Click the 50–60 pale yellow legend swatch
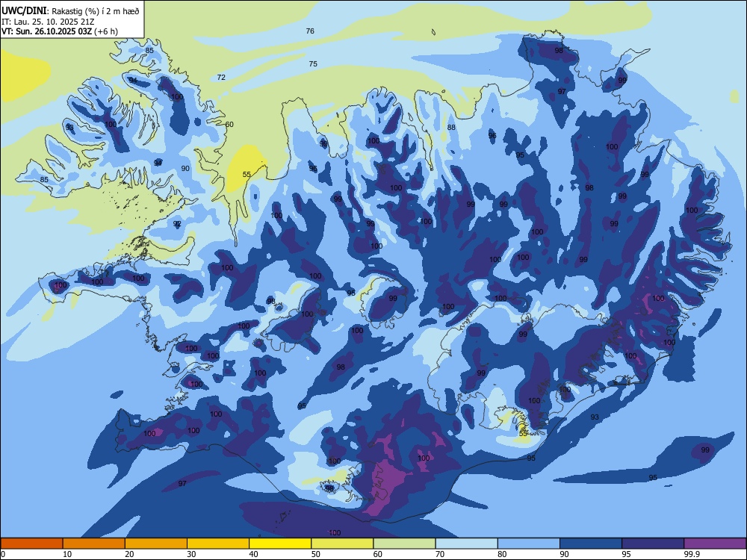The image size is (747, 560). click(x=342, y=544)
